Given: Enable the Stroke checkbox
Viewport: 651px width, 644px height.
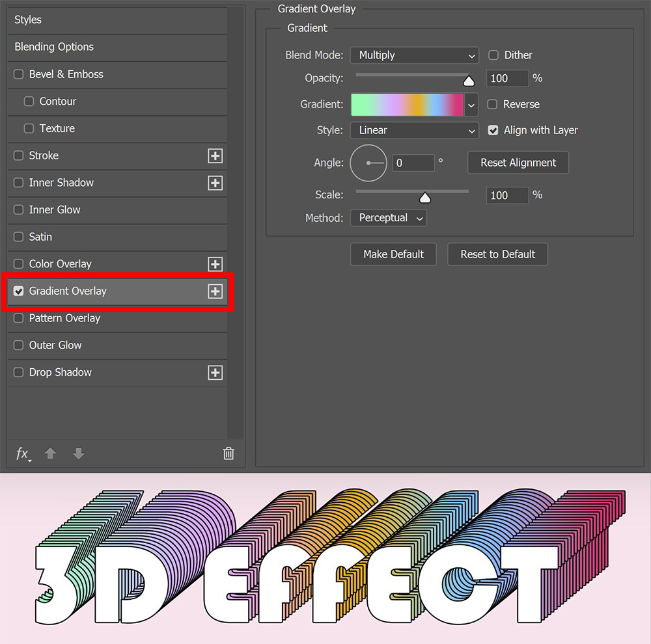Looking at the screenshot, I should 18,155.
